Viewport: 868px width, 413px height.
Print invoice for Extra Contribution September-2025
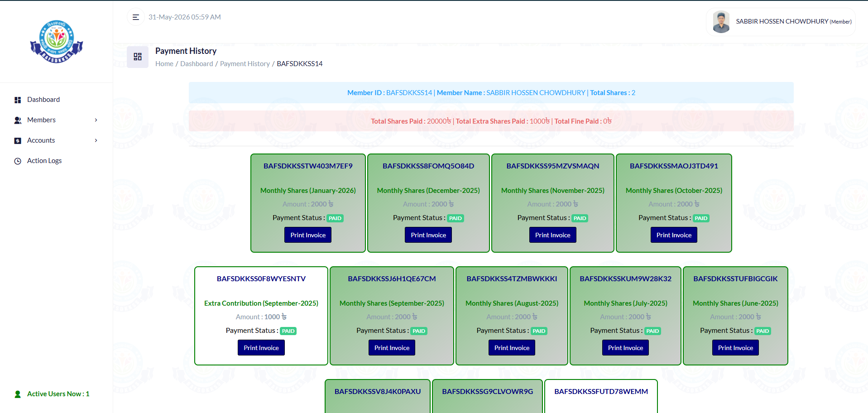point(261,348)
